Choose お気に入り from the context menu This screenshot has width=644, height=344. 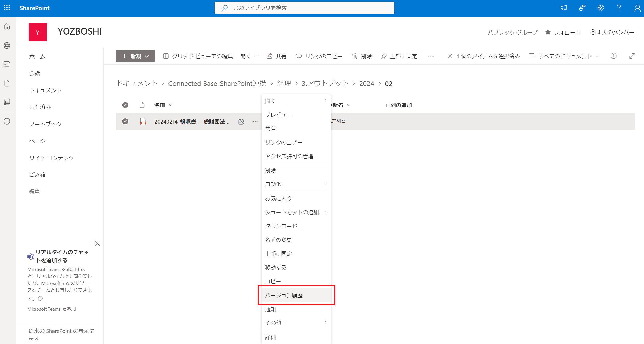[296, 198]
